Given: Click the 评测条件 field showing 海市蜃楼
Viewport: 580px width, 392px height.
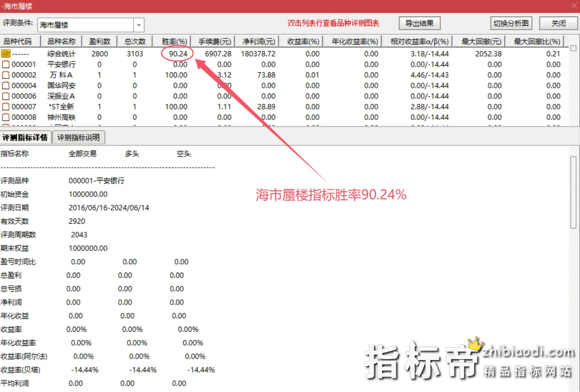Looking at the screenshot, I should pyautogui.click(x=86, y=25).
